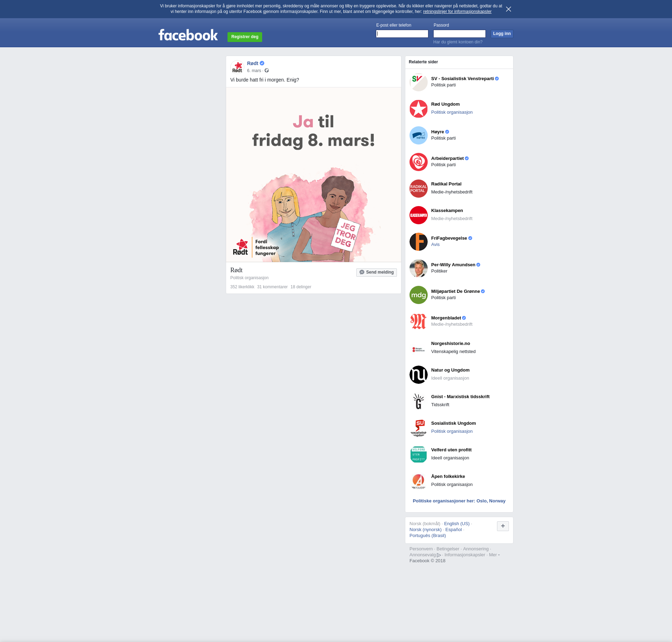The width and height of the screenshot is (672, 642).
Task: Open Rødt title below the post image
Action: point(236,270)
